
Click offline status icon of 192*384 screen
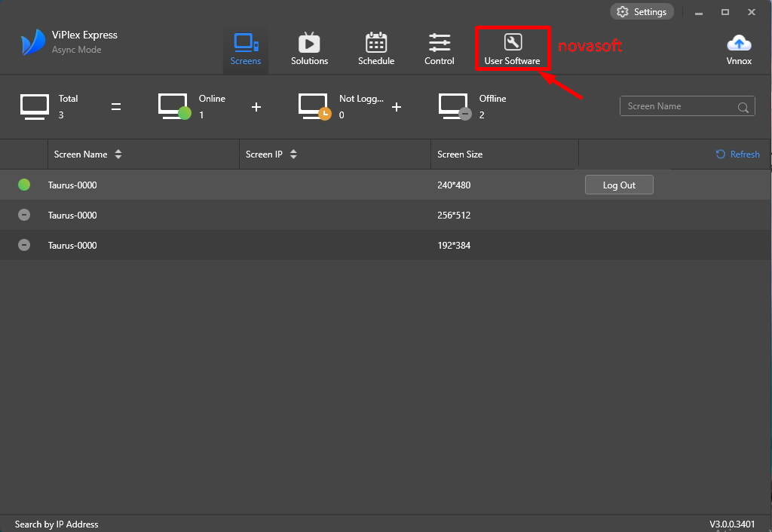(x=24, y=245)
